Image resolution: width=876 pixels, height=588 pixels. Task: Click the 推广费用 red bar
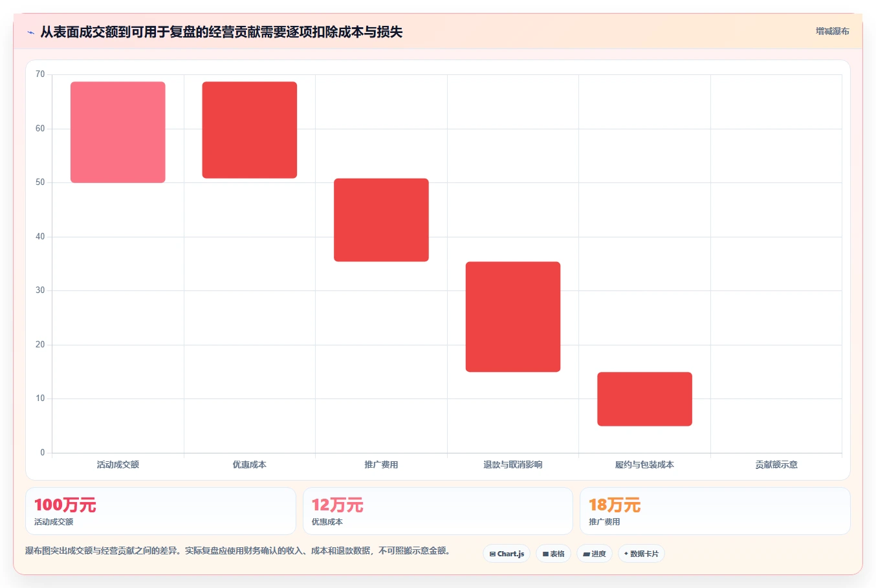(x=381, y=220)
